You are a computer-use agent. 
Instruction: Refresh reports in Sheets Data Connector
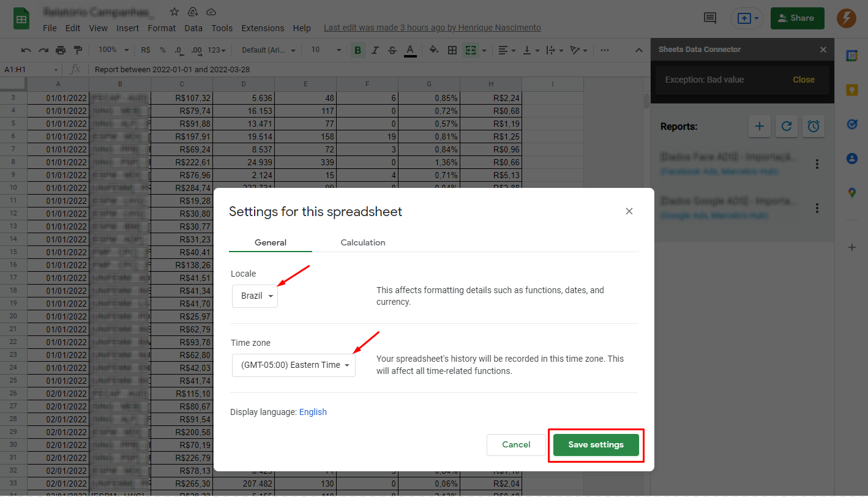(787, 127)
